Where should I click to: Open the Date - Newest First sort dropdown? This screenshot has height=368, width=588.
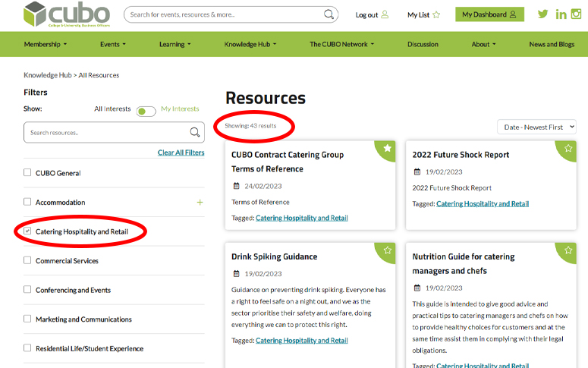[x=536, y=127]
